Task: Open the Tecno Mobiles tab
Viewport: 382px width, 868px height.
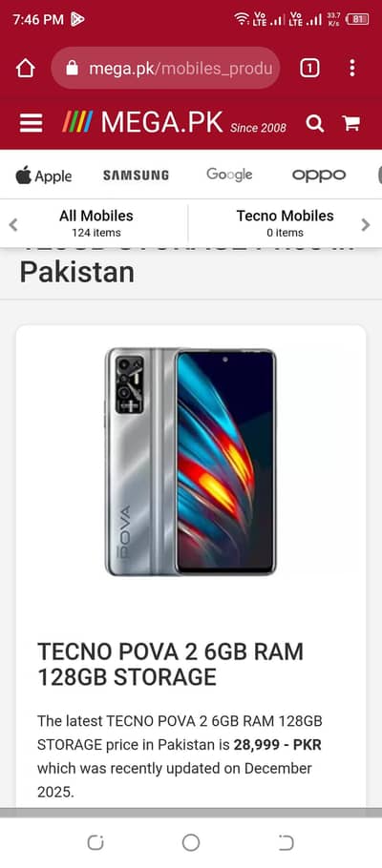Action: 285,223
